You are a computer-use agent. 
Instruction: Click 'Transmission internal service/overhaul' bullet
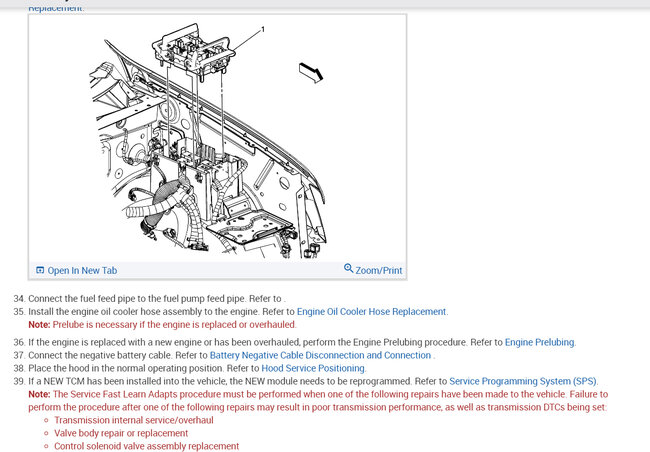(x=134, y=420)
